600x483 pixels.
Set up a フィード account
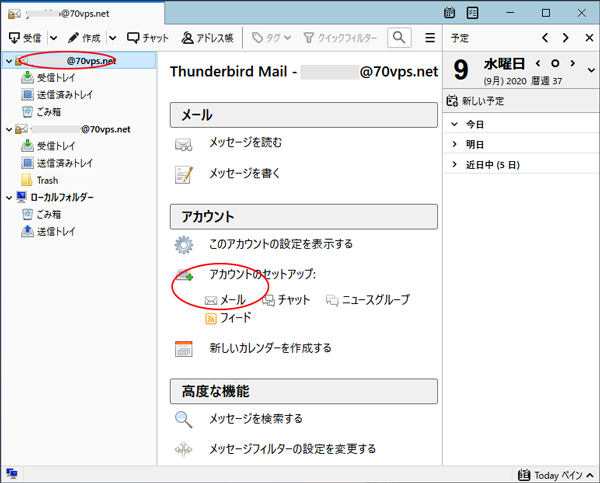(228, 318)
